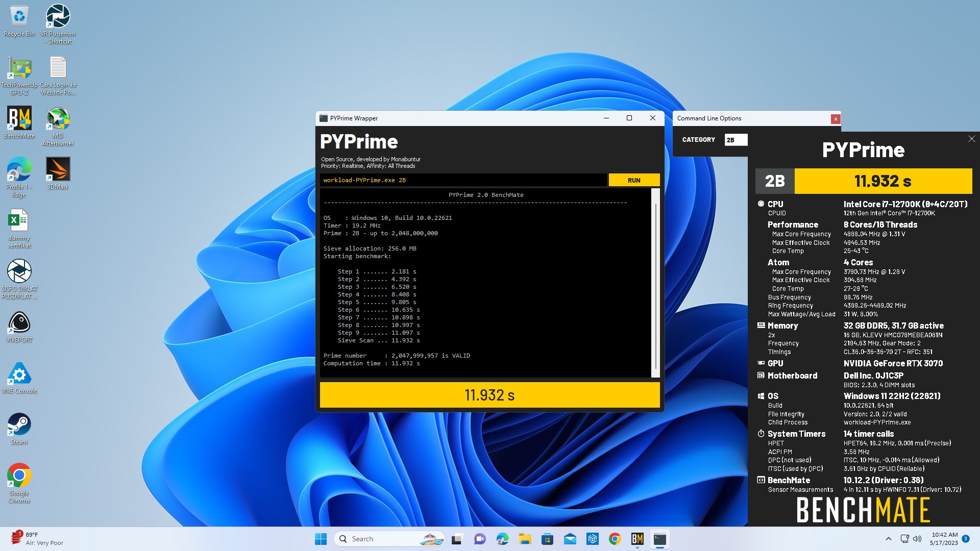The image size is (980, 551).
Task: Open VIVE Console desktop shortcut
Action: (19, 378)
